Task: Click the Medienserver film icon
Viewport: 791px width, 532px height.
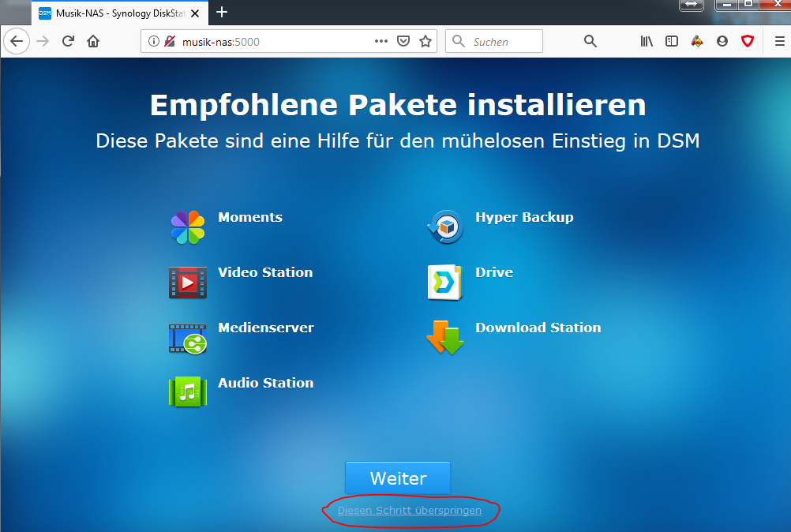Action: click(188, 339)
